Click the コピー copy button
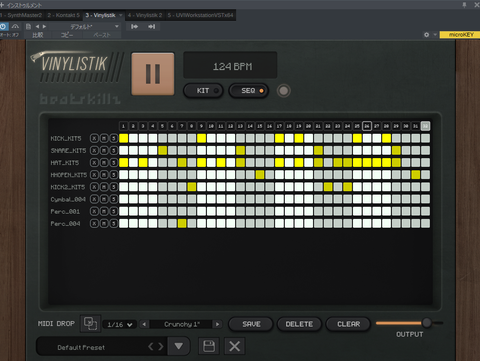 click(67, 35)
